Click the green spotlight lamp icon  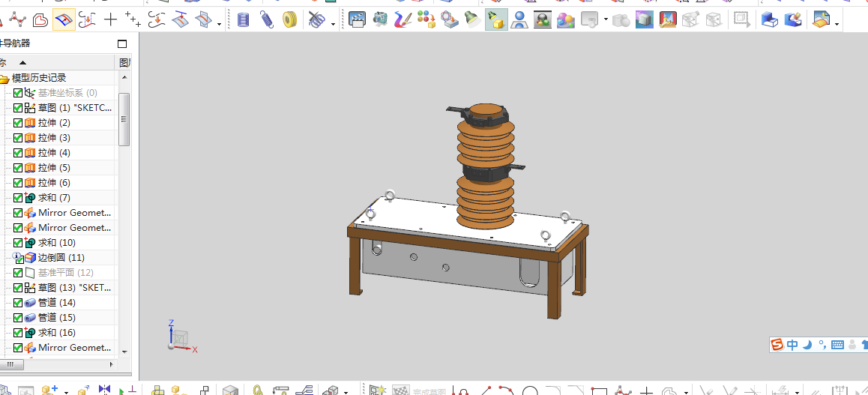pos(472,20)
